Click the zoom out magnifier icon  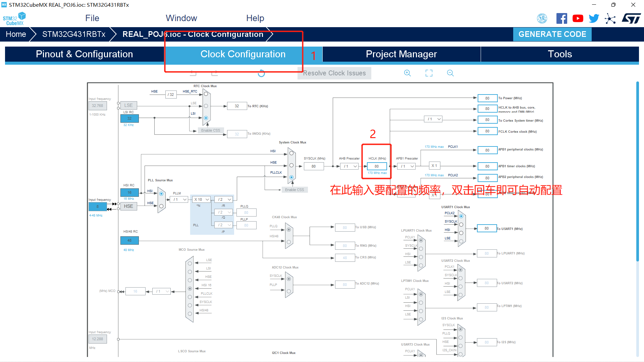(450, 73)
